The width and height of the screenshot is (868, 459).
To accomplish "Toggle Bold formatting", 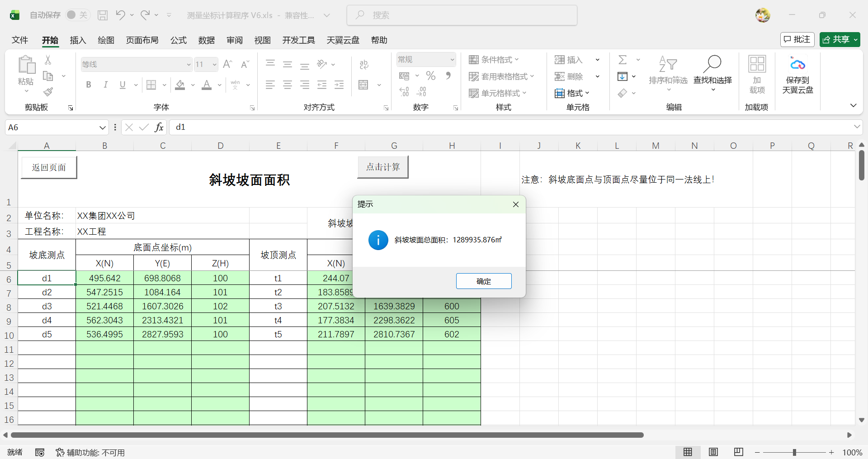I will pos(89,85).
